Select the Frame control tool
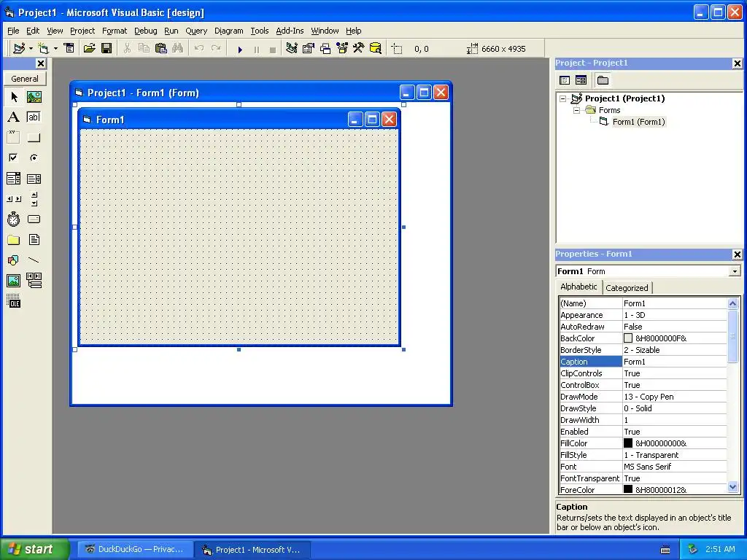 click(x=14, y=138)
